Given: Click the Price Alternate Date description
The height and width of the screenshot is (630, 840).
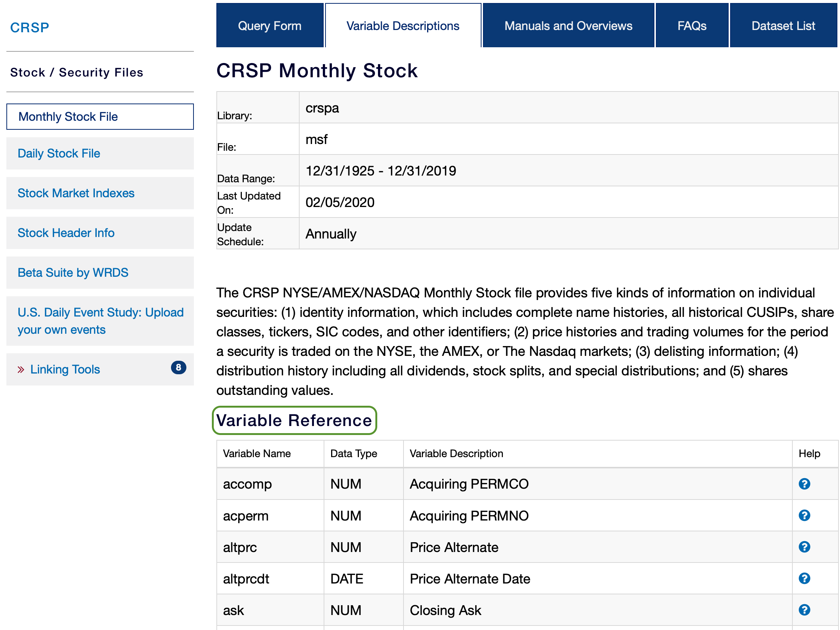Looking at the screenshot, I should click(470, 579).
